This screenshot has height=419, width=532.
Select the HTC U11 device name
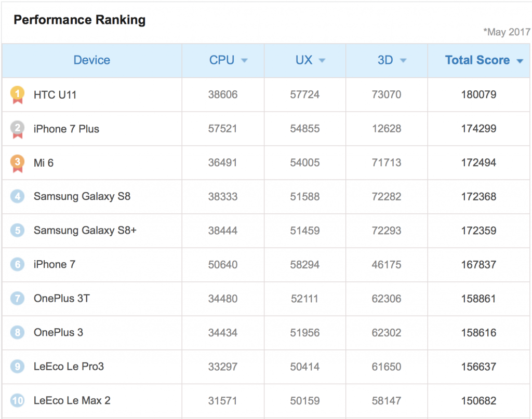pyautogui.click(x=55, y=95)
